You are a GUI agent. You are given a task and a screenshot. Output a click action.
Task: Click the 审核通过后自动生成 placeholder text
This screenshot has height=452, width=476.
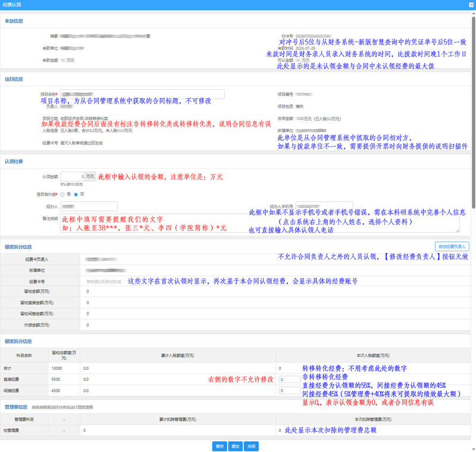104,282
